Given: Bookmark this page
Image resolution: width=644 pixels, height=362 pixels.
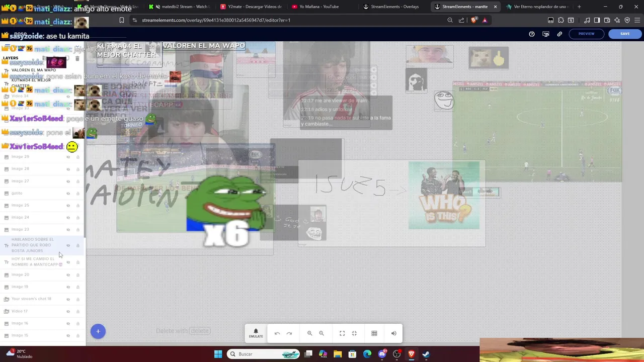Looking at the screenshot, I should click(x=122, y=20).
